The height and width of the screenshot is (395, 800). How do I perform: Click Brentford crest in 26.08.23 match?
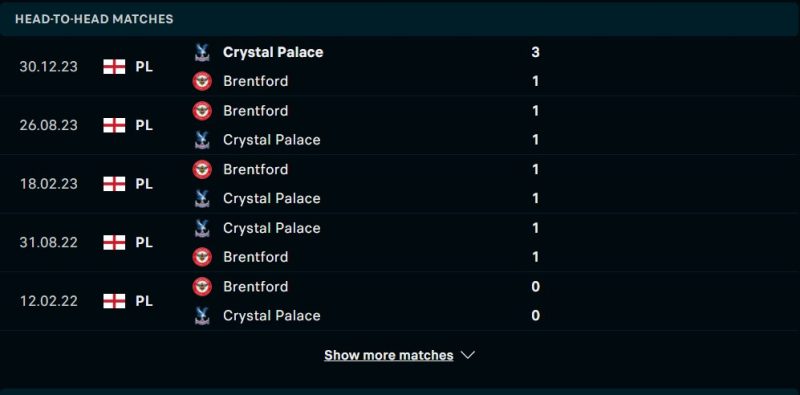(202, 111)
